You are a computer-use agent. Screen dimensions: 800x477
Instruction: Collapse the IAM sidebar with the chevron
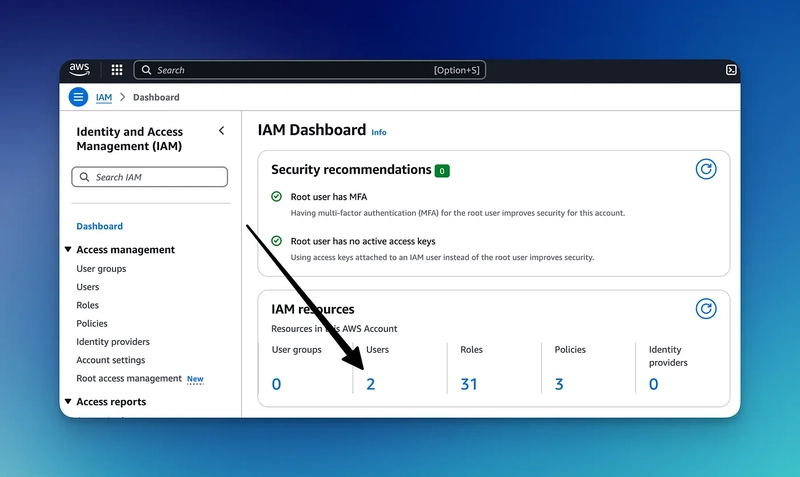tap(221, 131)
